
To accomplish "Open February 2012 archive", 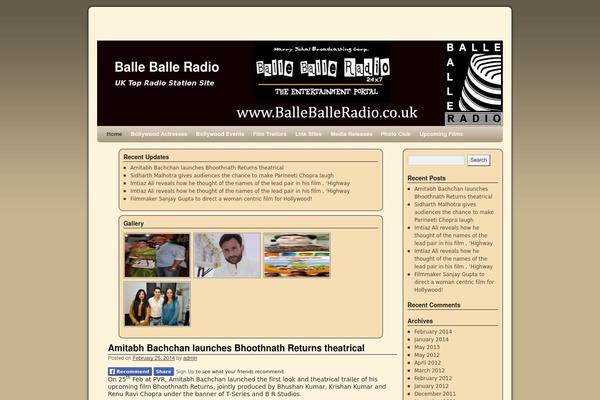I will pyautogui.click(x=431, y=378).
